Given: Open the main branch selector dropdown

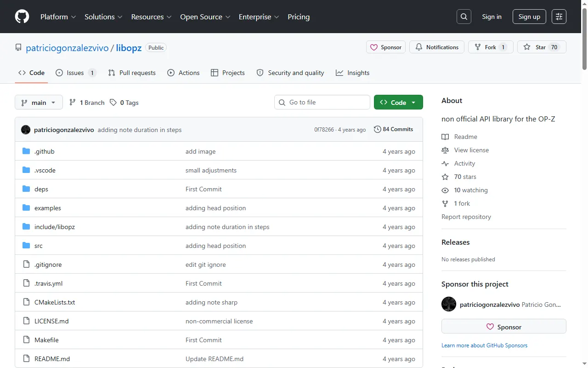Looking at the screenshot, I should pyautogui.click(x=39, y=102).
